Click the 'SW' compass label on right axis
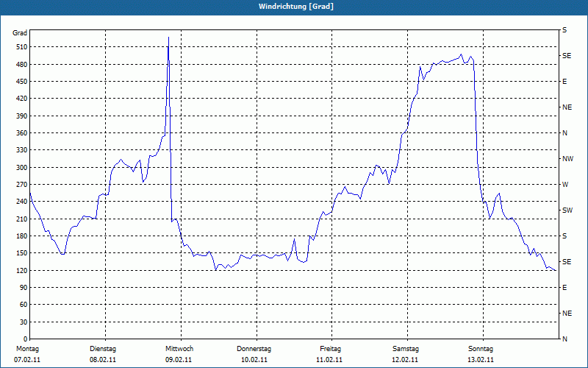588x368 pixels. coord(567,210)
